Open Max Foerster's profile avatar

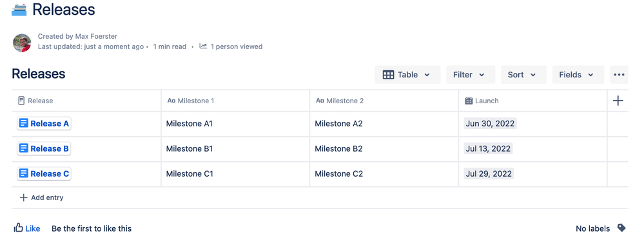(22, 43)
